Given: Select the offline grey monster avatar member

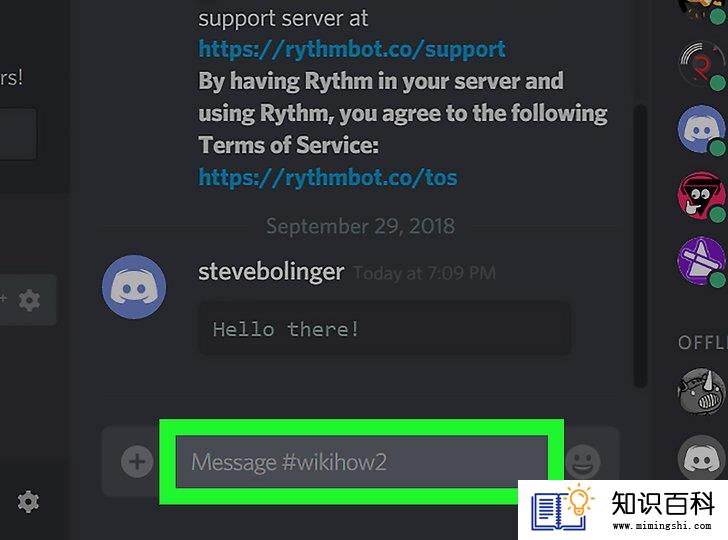Looking at the screenshot, I should click(x=701, y=391).
